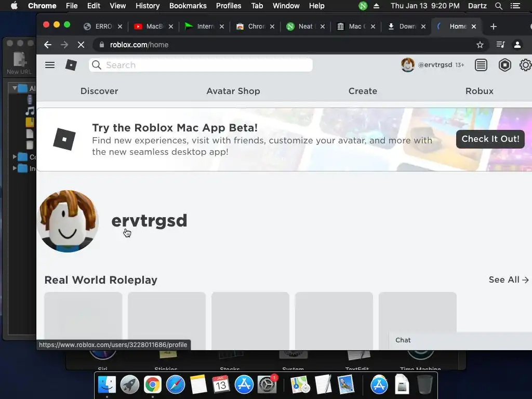This screenshot has height=399, width=532.
Task: Open the Chat panel bar
Action: pos(460,340)
